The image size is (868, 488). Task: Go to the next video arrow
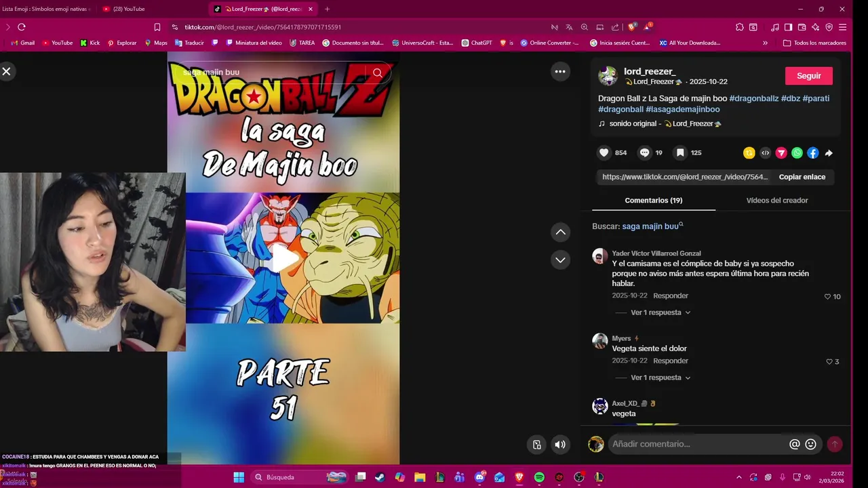[560, 260]
